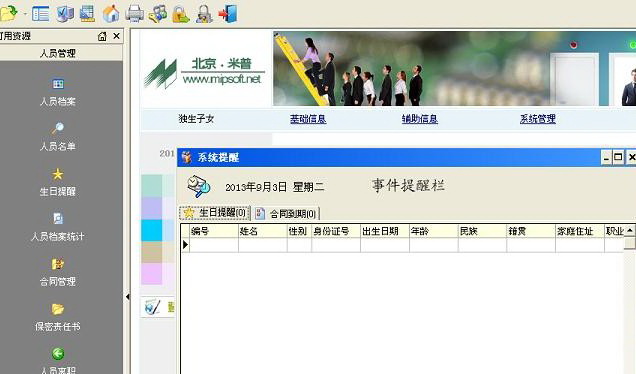This screenshot has height=374, width=636.
Task: Click the 独生子女 label in navigation bar
Action: [x=196, y=119]
